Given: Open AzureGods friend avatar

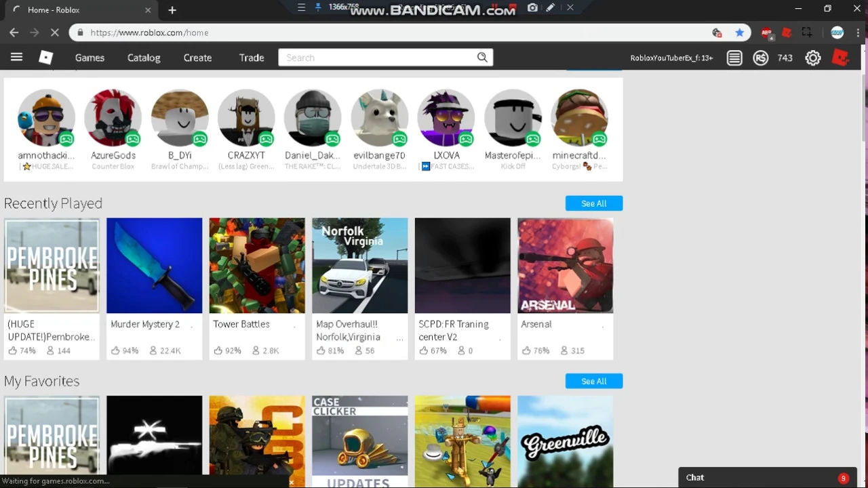Looking at the screenshot, I should click(113, 118).
